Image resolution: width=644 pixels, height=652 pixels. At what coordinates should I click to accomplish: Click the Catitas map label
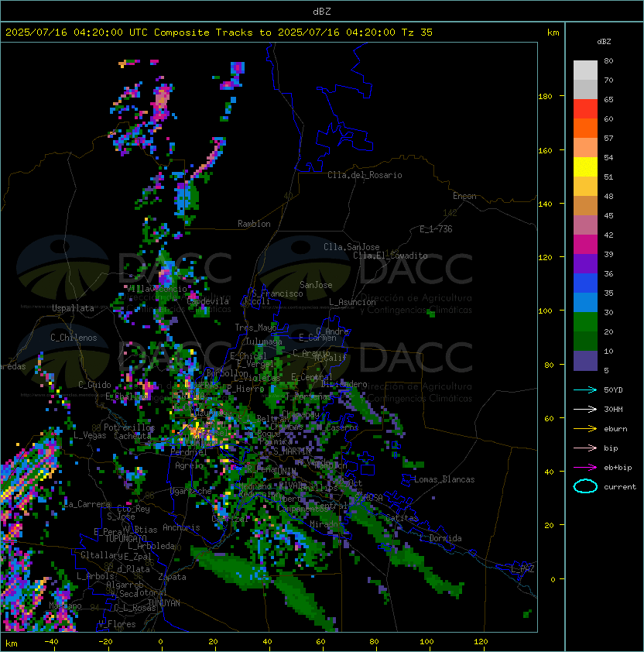402,519
